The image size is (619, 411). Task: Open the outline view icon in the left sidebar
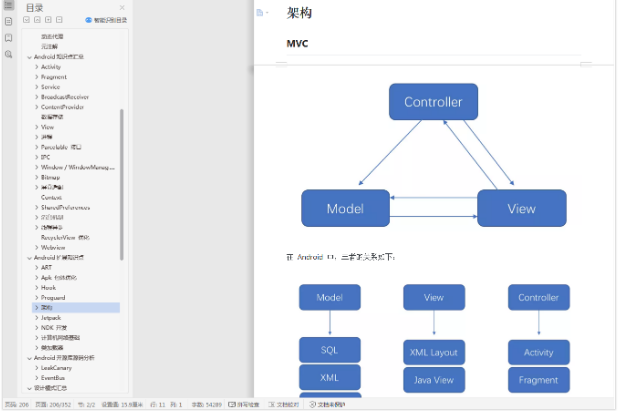(x=8, y=5)
